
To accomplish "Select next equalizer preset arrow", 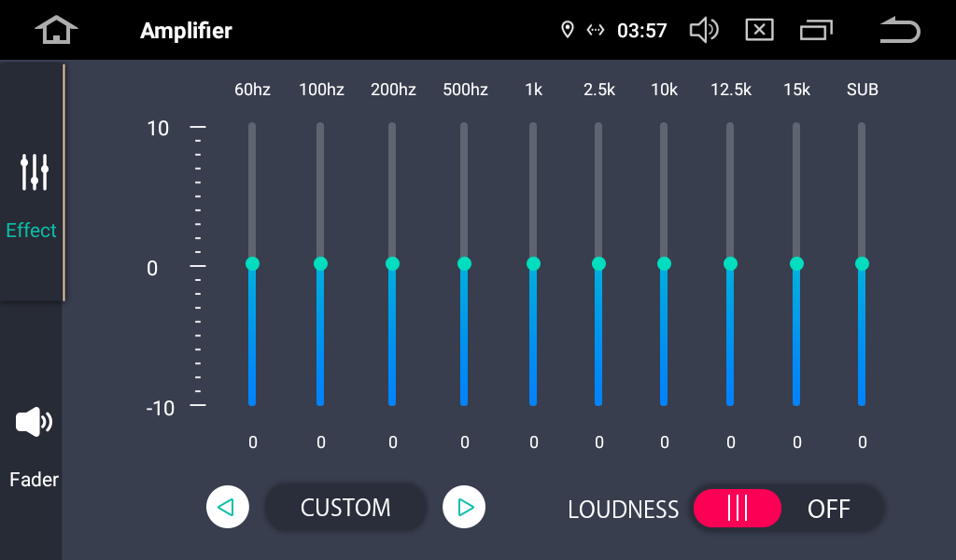I will [464, 508].
